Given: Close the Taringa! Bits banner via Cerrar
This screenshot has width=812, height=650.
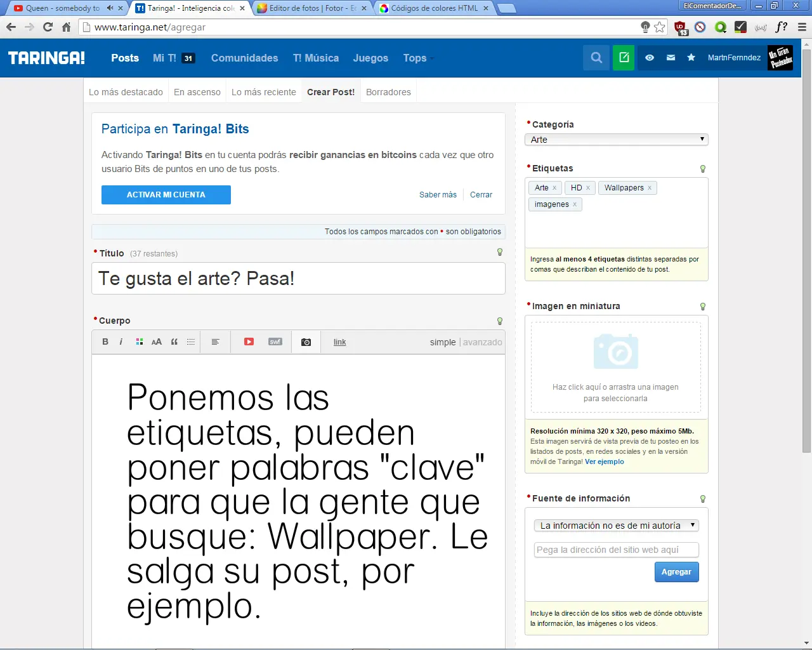Looking at the screenshot, I should pos(481,195).
